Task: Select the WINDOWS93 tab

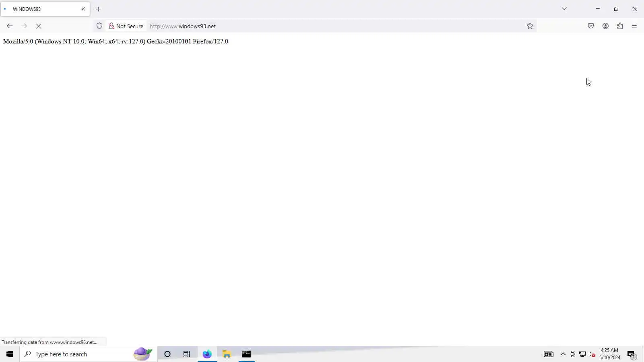Action: tap(45, 9)
